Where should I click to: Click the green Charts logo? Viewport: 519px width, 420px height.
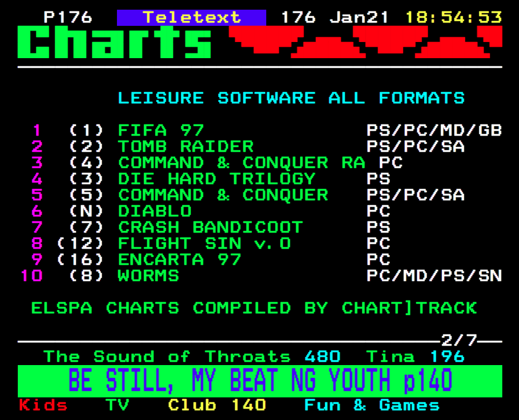[x=114, y=42]
